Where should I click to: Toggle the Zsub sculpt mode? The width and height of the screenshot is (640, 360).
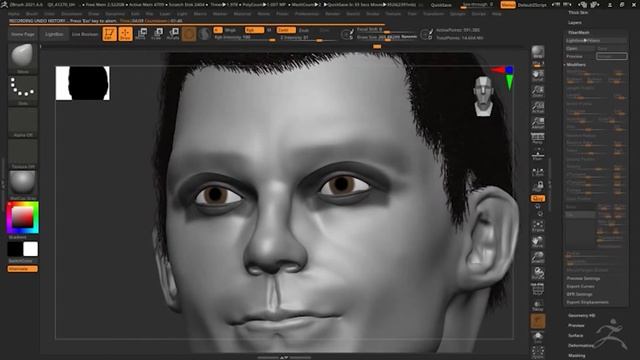pyautogui.click(x=304, y=30)
